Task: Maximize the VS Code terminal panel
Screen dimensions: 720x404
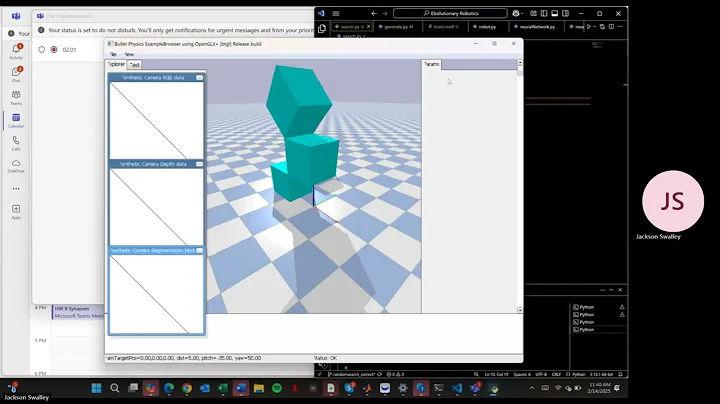Action: (x=611, y=290)
